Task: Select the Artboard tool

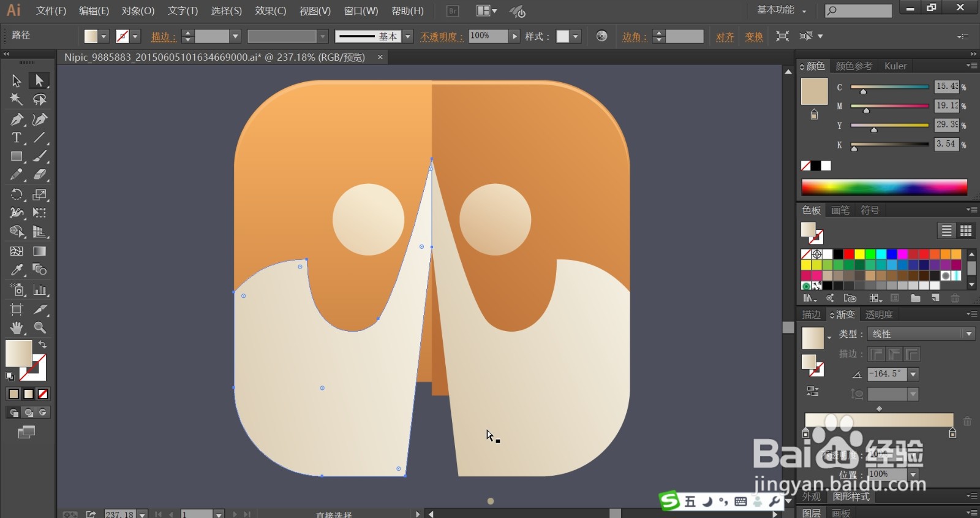Action: pos(17,309)
